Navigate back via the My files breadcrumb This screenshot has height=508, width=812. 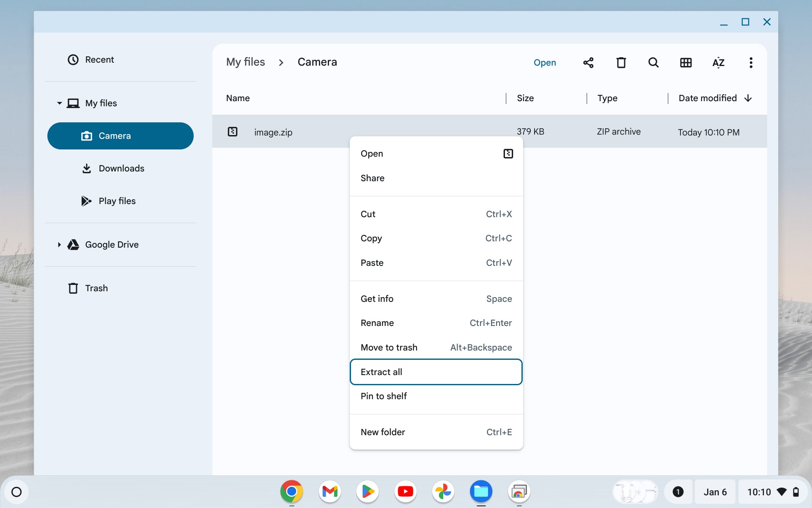coord(245,62)
